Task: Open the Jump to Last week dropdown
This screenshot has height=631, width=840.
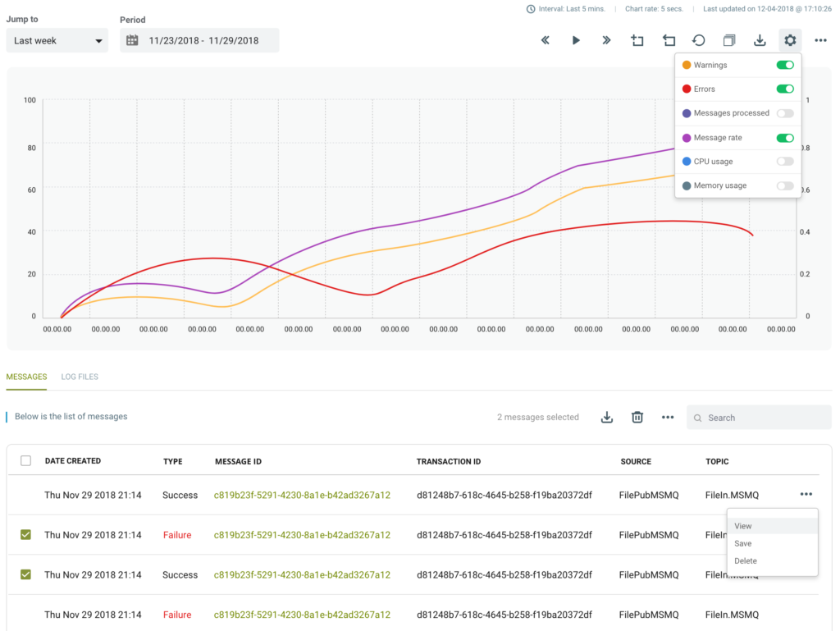Action: pyautogui.click(x=57, y=41)
